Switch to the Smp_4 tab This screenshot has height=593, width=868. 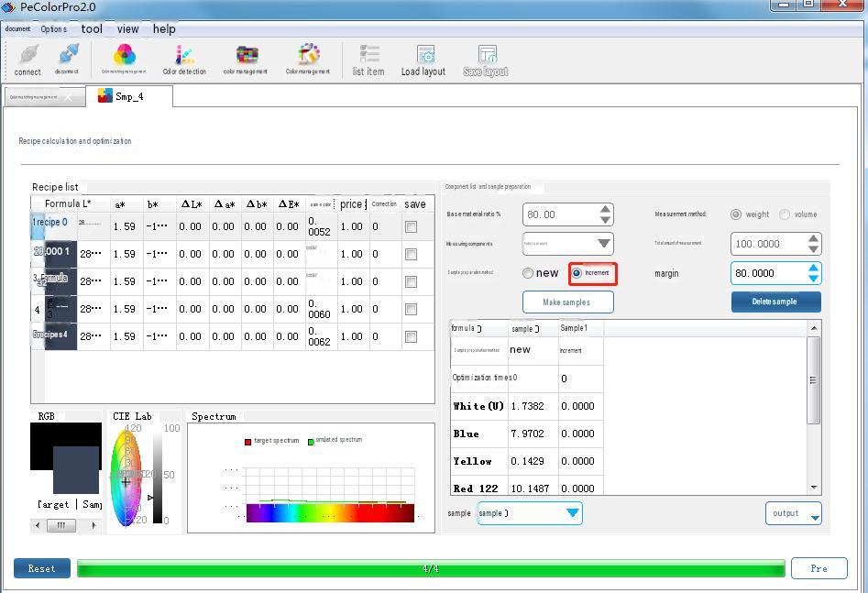(129, 96)
